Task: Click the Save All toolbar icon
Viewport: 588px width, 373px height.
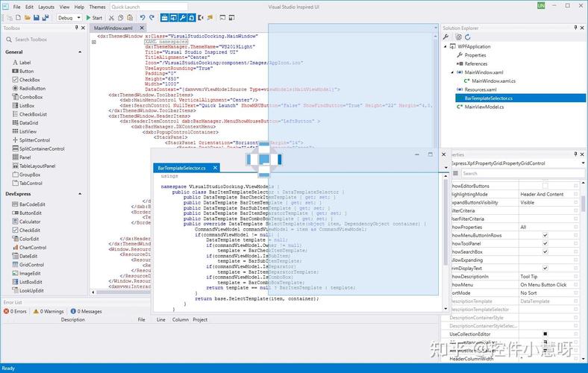Action: [46, 17]
